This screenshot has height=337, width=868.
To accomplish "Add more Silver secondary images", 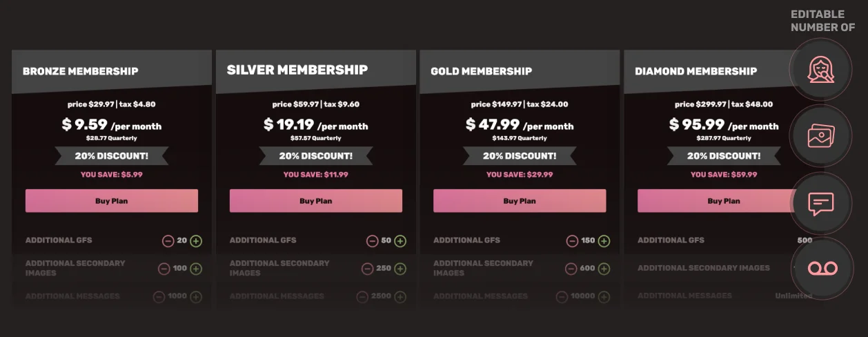I will coord(400,269).
